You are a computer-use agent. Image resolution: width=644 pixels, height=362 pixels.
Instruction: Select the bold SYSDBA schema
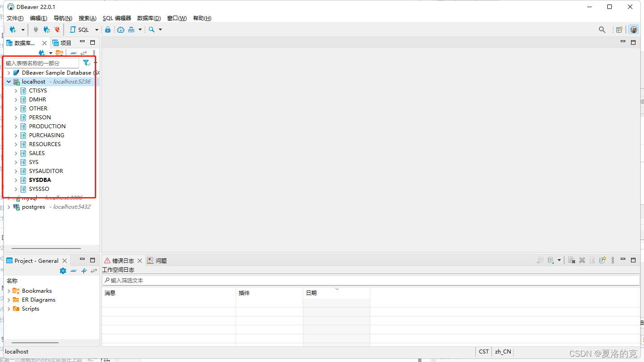[x=40, y=180]
